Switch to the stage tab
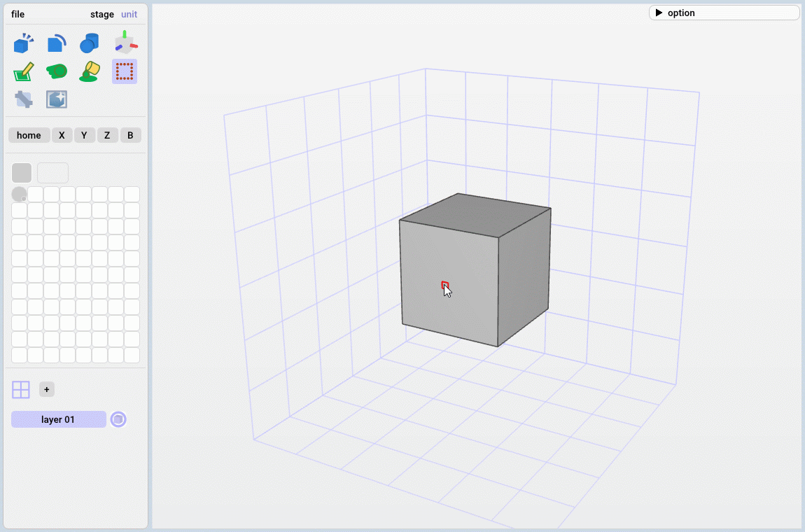The height and width of the screenshot is (532, 805). coord(102,14)
